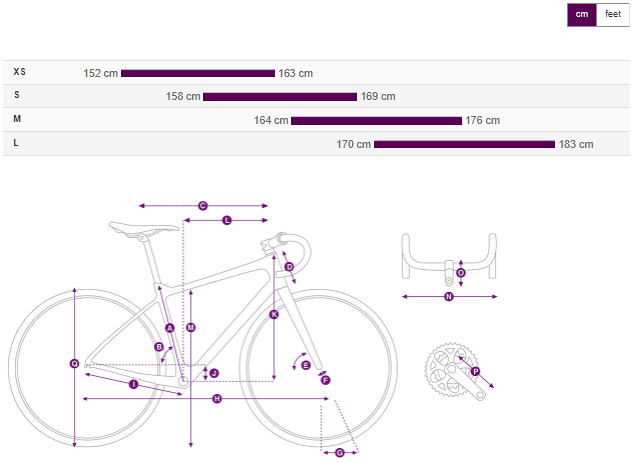This screenshot has width=642, height=463.
Task: Click the H wheelbase marker
Action: tap(217, 399)
